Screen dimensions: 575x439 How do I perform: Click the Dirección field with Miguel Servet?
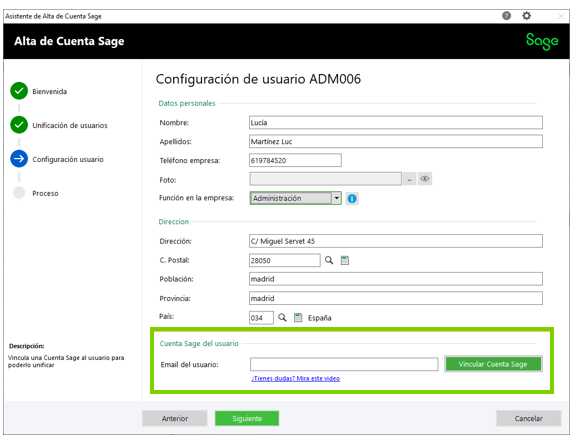[x=396, y=241]
